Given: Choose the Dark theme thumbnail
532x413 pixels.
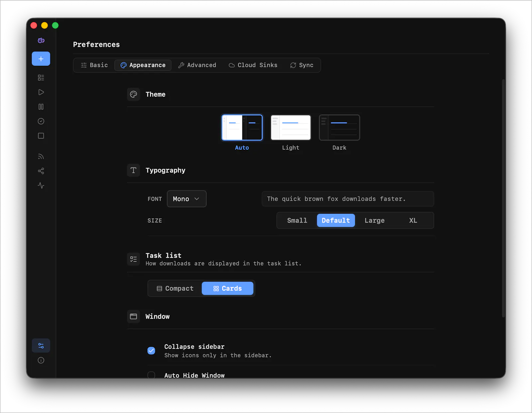Looking at the screenshot, I should point(339,127).
